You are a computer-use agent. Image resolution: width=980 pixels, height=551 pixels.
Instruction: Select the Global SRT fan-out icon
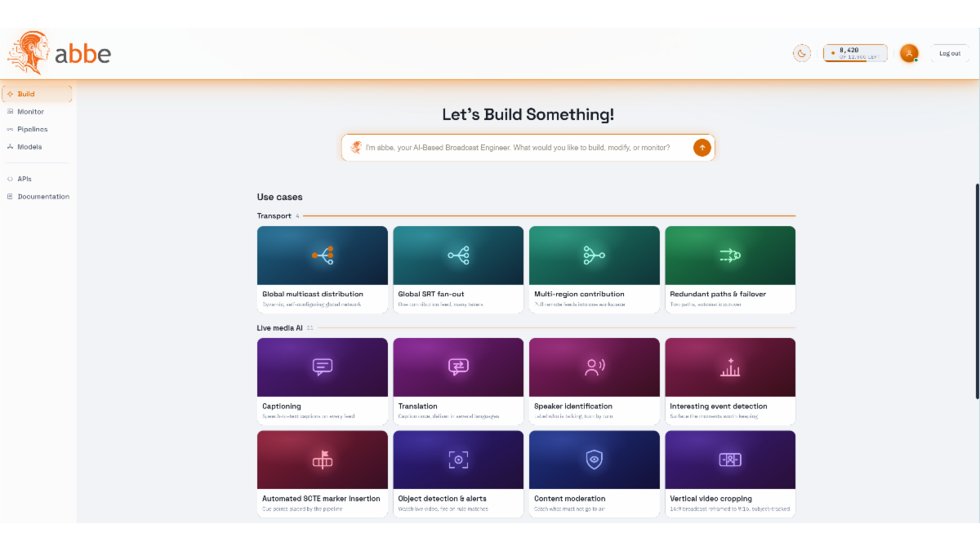click(458, 256)
